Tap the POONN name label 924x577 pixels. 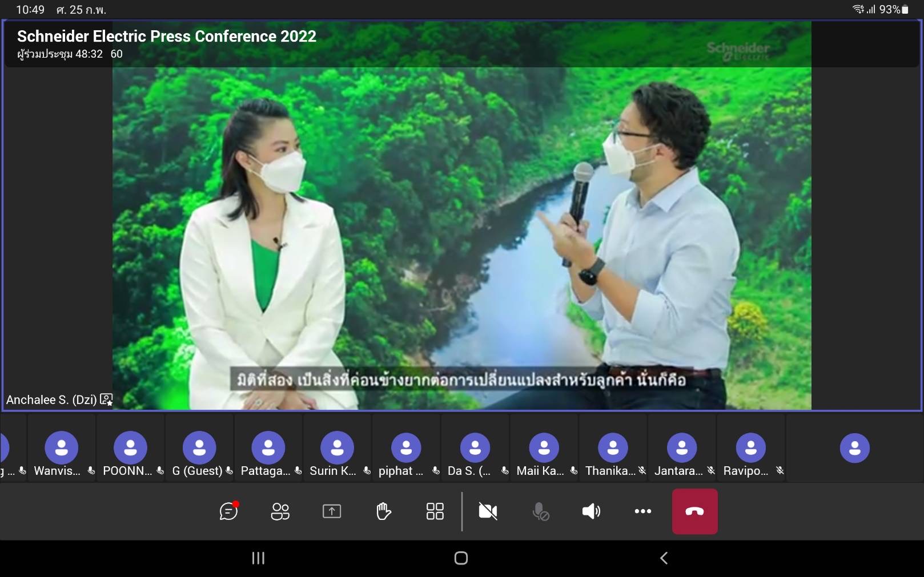[x=127, y=471]
